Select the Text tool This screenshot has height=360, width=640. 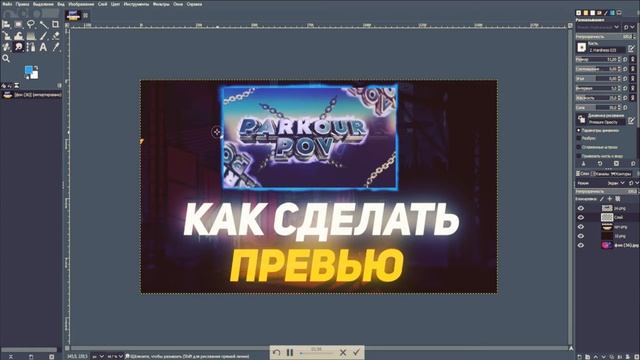(43, 47)
